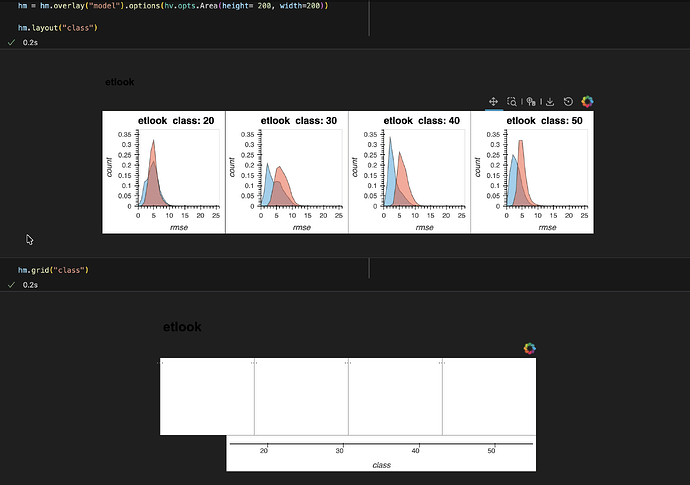Toggle the Wheel Zoom tool

point(531,101)
